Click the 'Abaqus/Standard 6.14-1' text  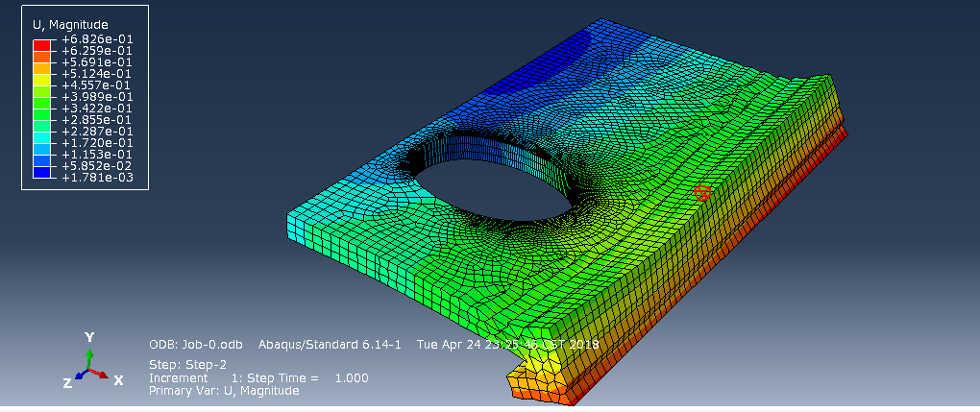330,345
